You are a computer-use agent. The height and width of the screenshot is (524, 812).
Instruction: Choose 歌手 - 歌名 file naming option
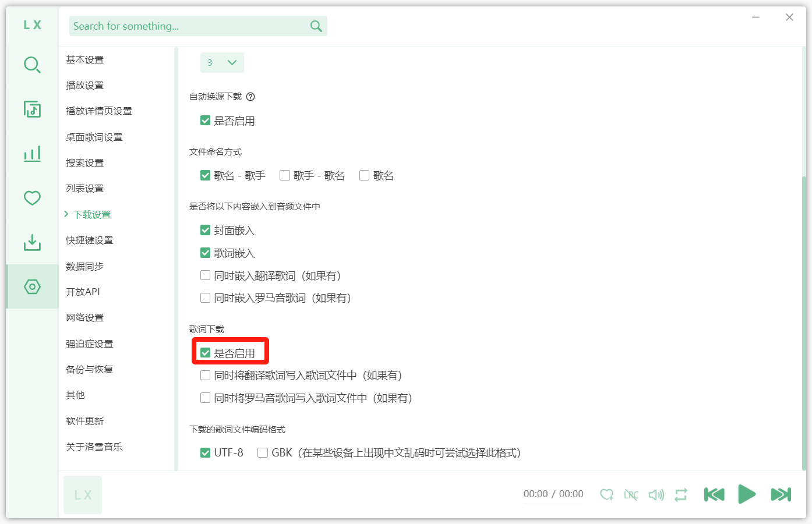pyautogui.click(x=285, y=175)
